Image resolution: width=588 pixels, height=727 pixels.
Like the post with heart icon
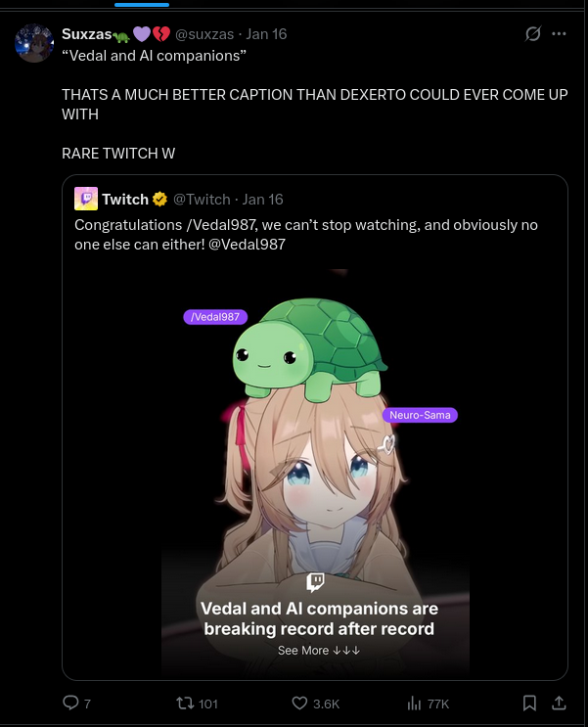pyautogui.click(x=299, y=703)
